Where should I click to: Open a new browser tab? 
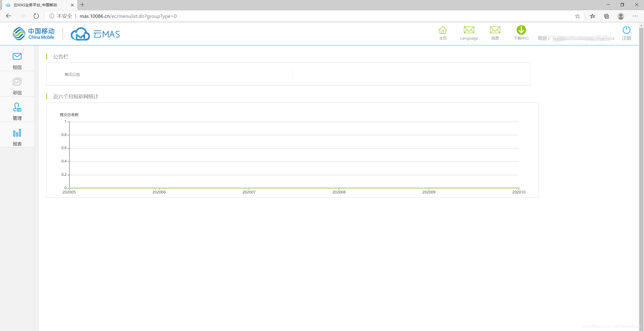82,5
